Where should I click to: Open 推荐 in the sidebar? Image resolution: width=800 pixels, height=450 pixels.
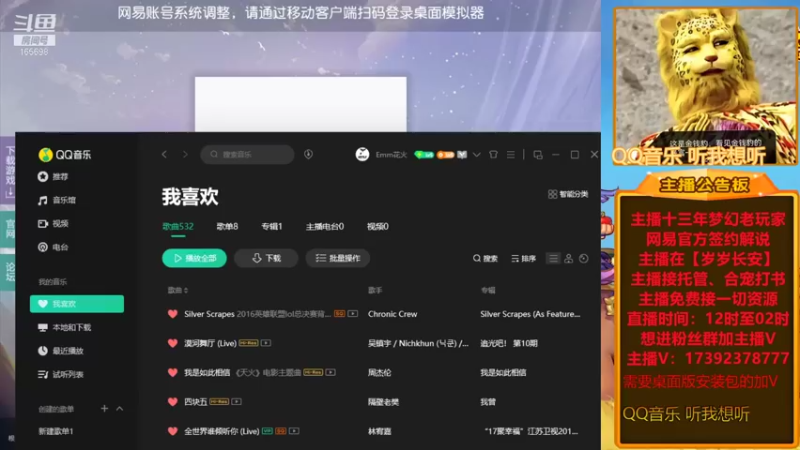click(53, 177)
